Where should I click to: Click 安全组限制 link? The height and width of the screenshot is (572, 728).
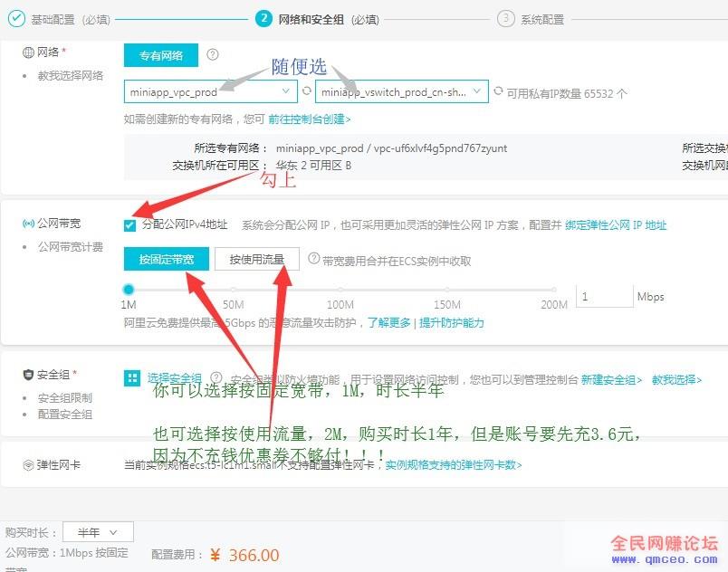coord(65,398)
